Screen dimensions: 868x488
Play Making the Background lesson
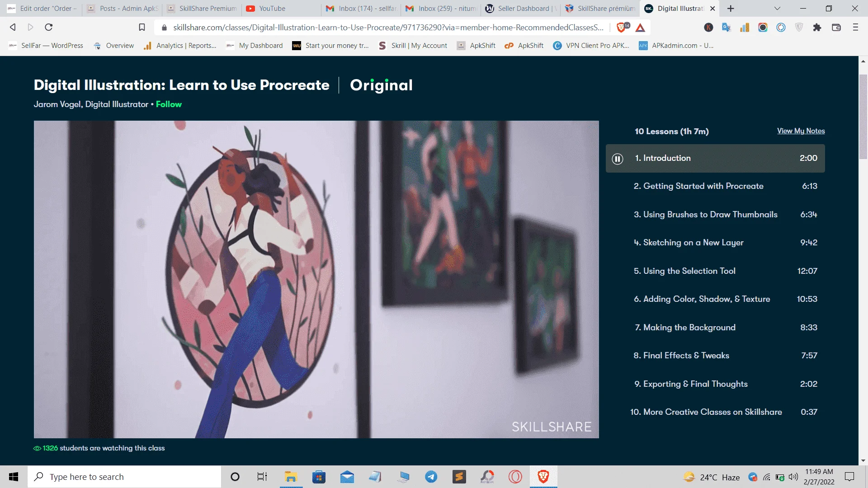coord(715,328)
